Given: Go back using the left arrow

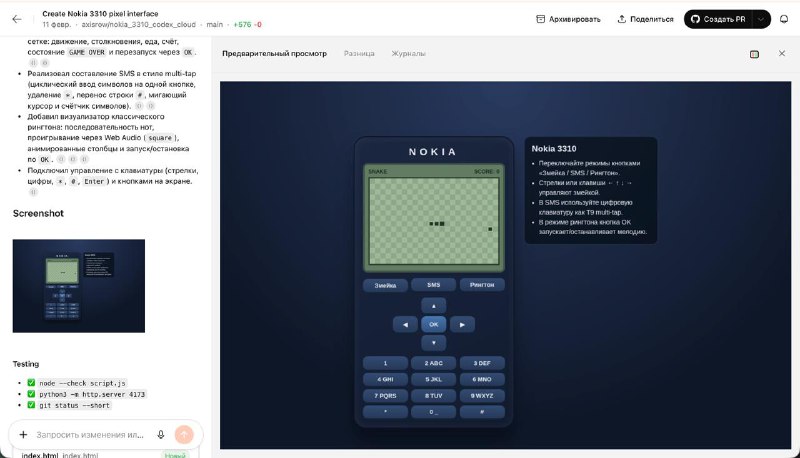Looking at the screenshot, I should [17, 19].
